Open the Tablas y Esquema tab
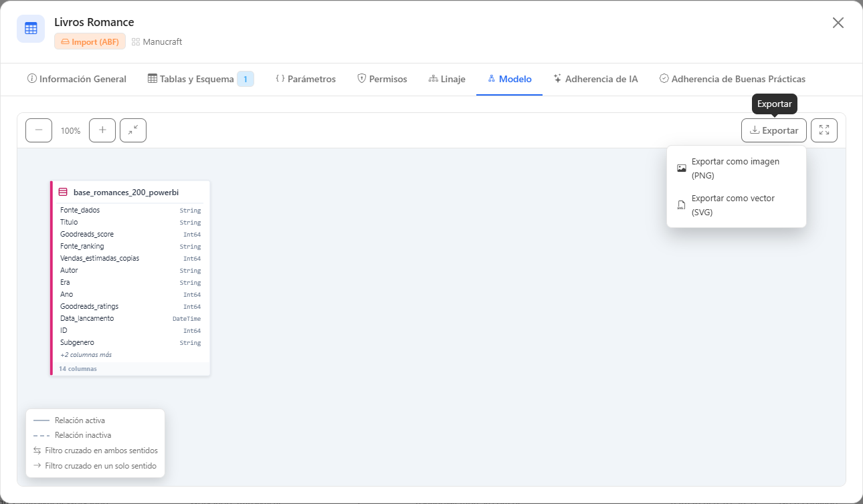 (201, 79)
